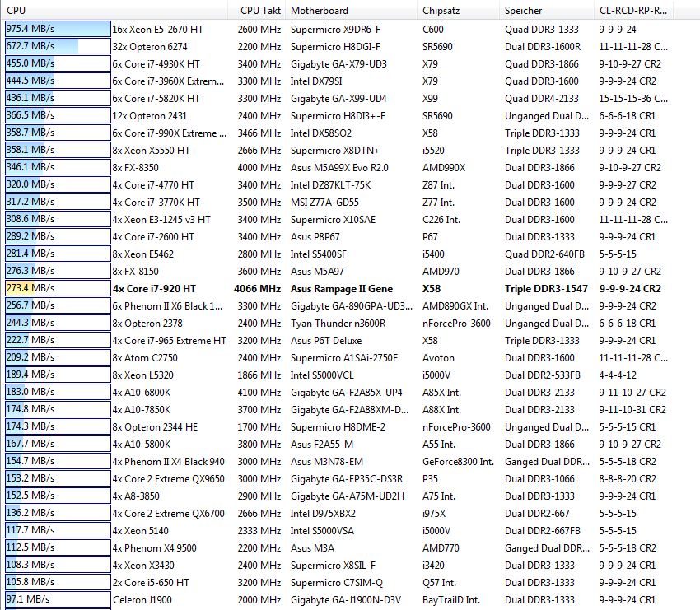The image size is (700, 610).
Task: Click the Tyan Thunder n3600R motherboard cell
Action: (338, 324)
